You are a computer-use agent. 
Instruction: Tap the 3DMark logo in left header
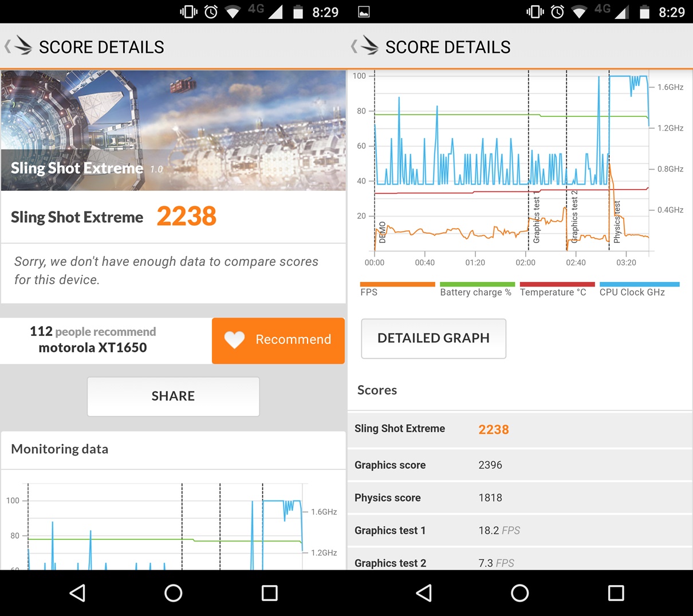point(23,45)
